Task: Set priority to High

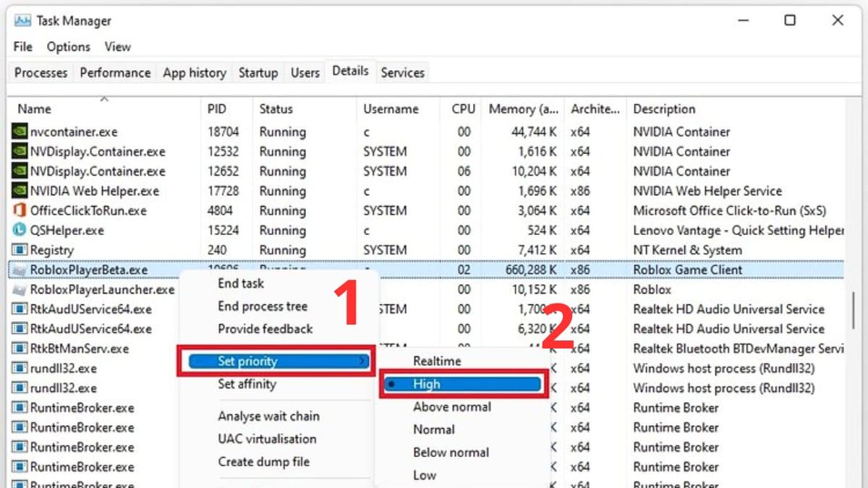Action: click(463, 385)
